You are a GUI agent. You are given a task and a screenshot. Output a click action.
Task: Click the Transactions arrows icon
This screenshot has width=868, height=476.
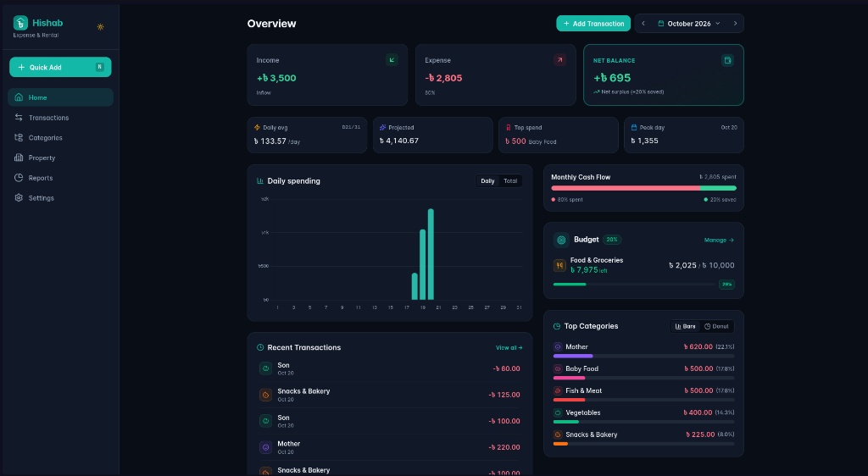tap(19, 117)
